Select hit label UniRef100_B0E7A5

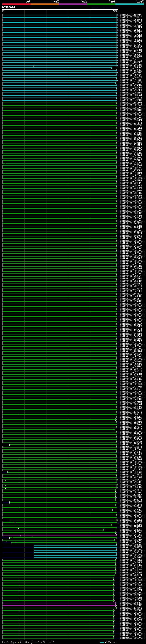coord(131,492)
